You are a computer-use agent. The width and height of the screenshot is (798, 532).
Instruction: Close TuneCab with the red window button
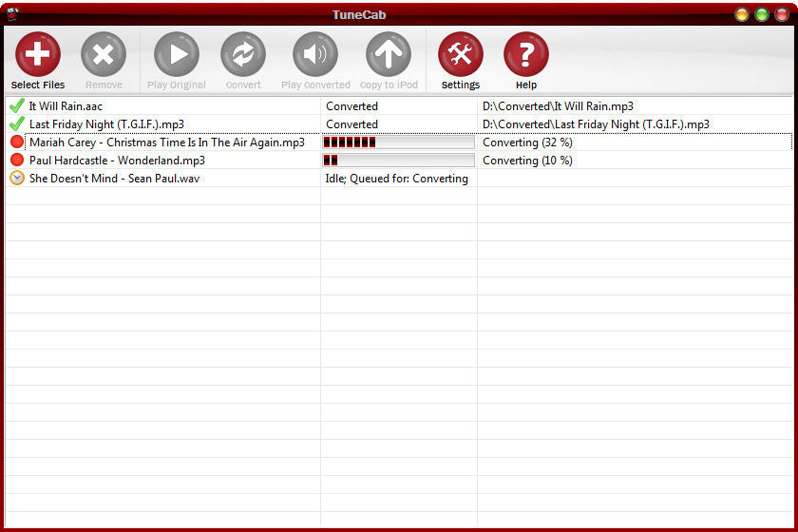coord(782,14)
